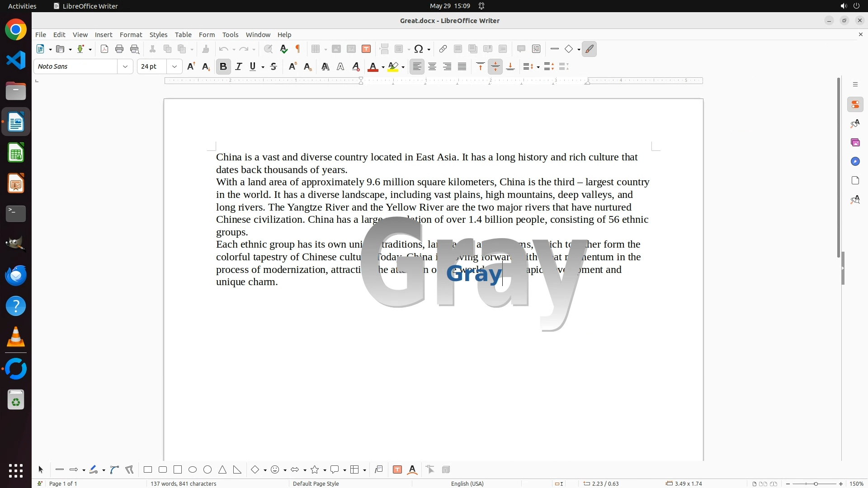Expand the font size dropdown
Image resolution: width=868 pixels, height=488 pixels.
175,67
